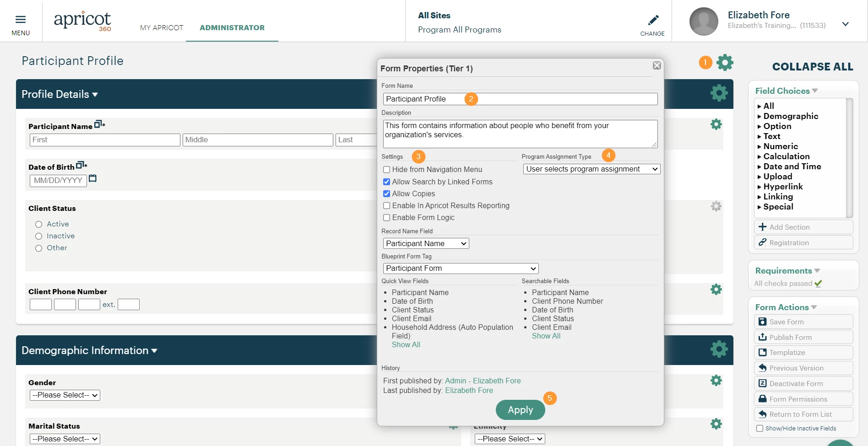
Task: Click the CHANGE pencil icon
Action: tap(653, 20)
